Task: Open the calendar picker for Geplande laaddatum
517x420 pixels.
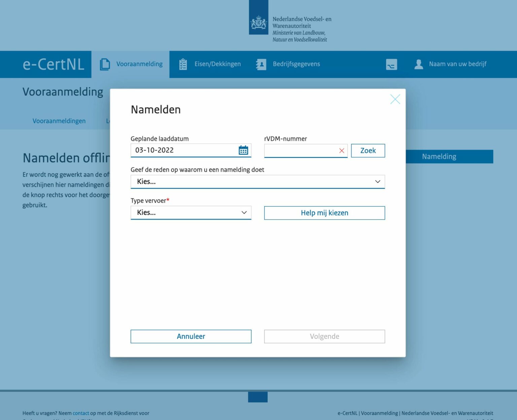Action: 243,150
